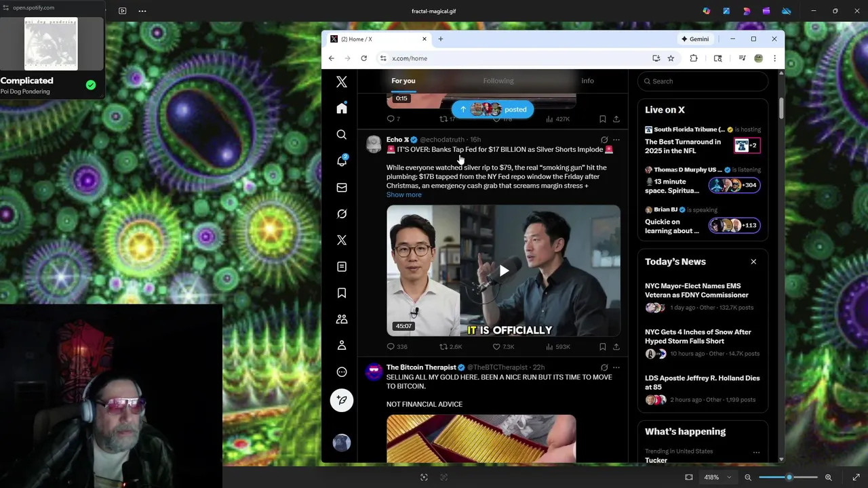
Task: Open the Gemini button in Chrome
Action: click(695, 39)
